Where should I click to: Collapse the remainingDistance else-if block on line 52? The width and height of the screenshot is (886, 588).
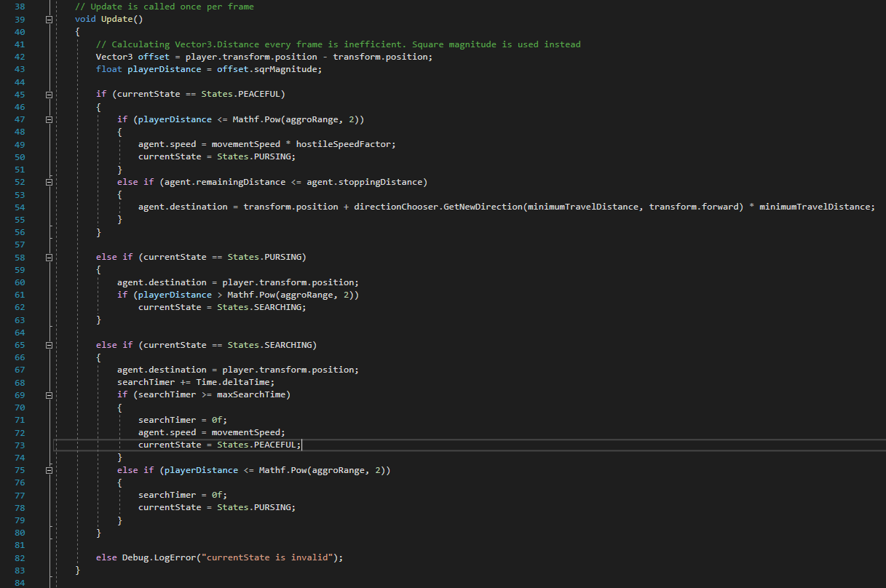pyautogui.click(x=49, y=181)
